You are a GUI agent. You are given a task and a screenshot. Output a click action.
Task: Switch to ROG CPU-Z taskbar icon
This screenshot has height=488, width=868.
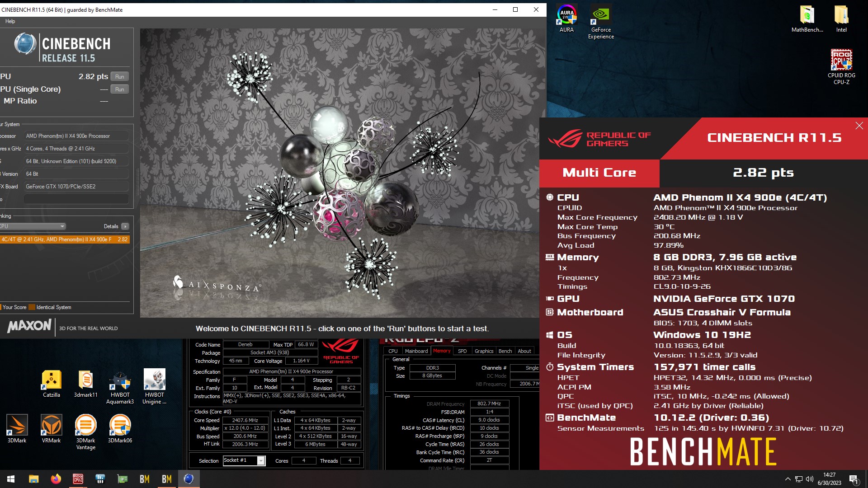coord(78,479)
